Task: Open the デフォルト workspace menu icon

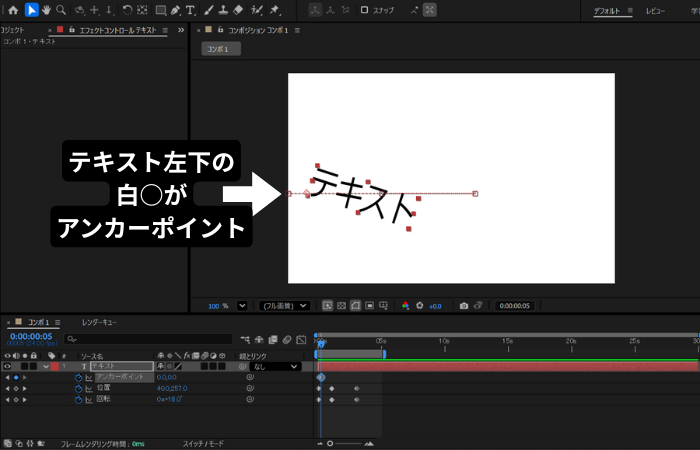Action: point(630,10)
